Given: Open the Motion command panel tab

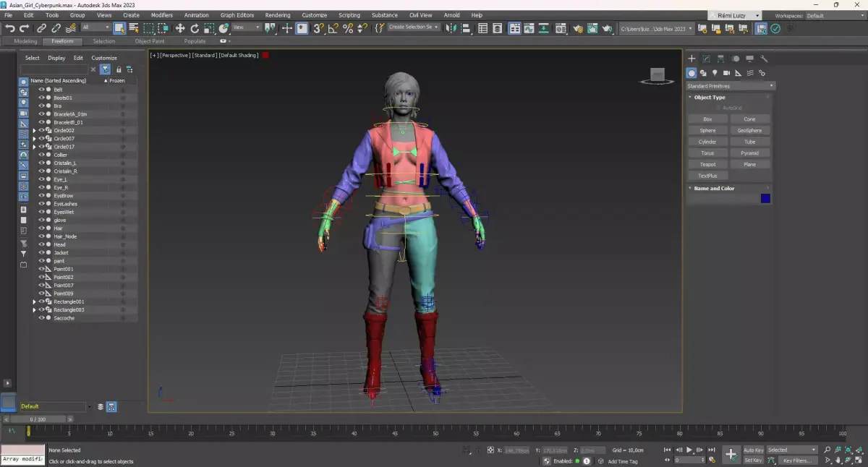Looking at the screenshot, I should (735, 59).
